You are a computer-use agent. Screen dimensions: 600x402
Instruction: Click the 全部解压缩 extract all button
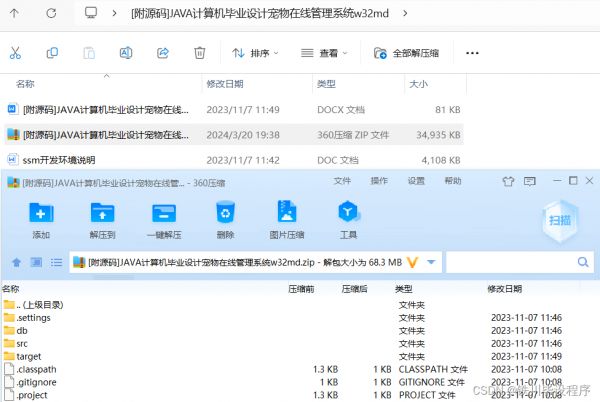point(406,53)
